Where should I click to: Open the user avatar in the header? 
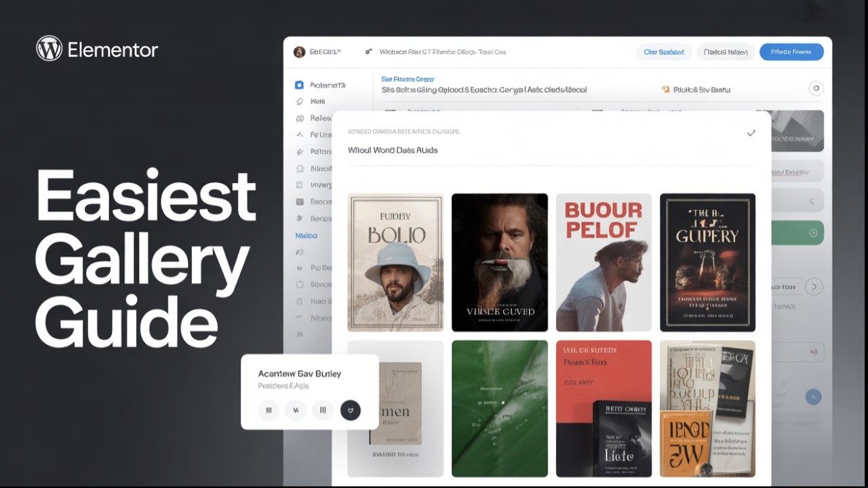[x=299, y=52]
